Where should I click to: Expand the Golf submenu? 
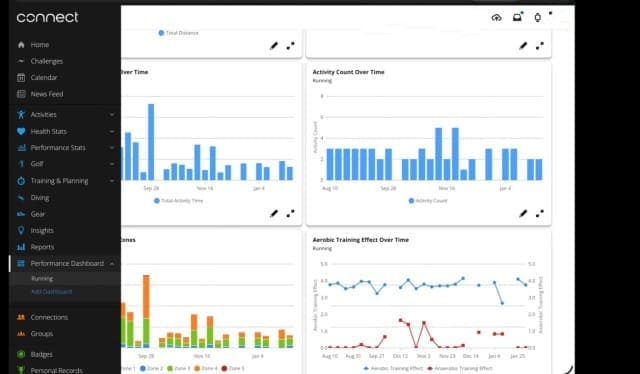click(x=112, y=164)
